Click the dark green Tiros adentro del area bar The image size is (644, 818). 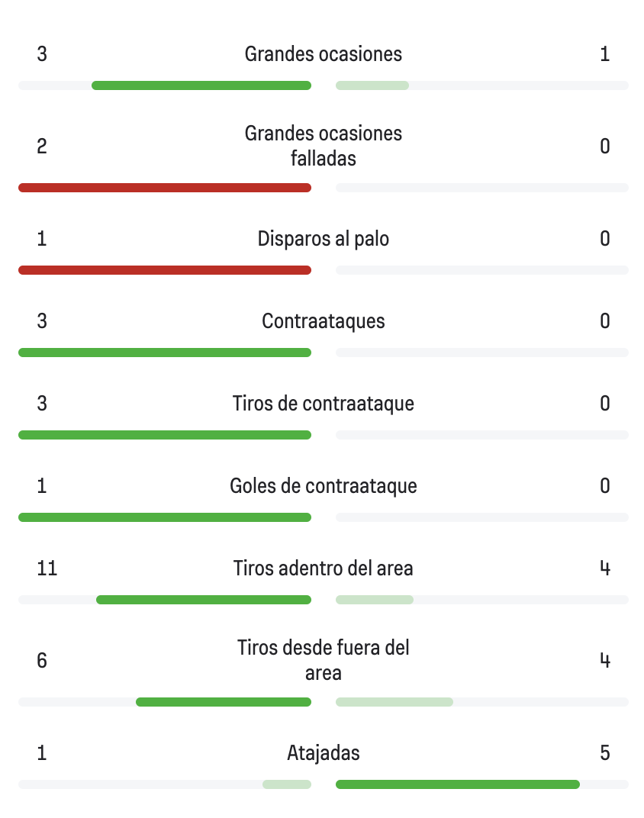(204, 600)
